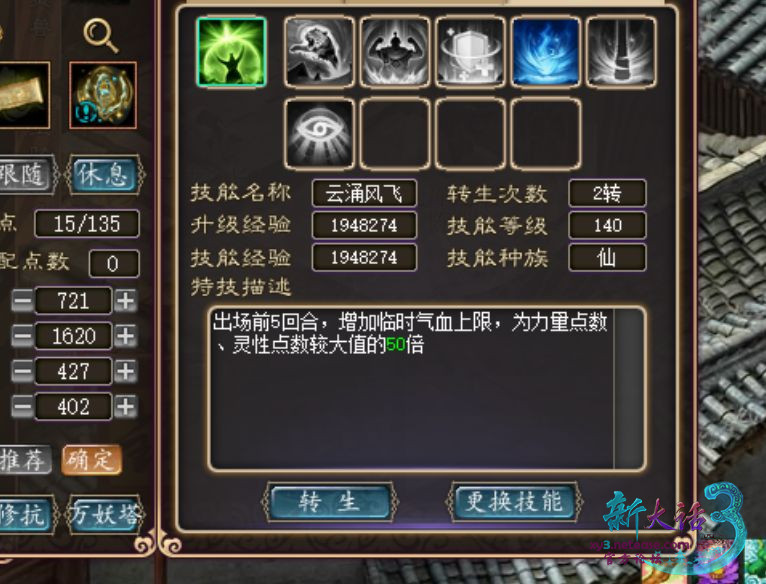The width and height of the screenshot is (766, 584).
Task: Click the 更换技能 change skill button
Action: pyautogui.click(x=514, y=502)
